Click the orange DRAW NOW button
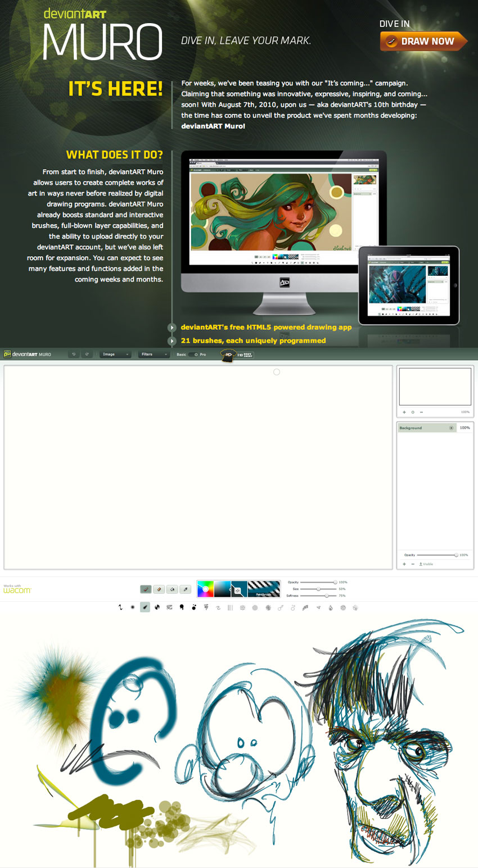This screenshot has height=868, width=478. (423, 41)
